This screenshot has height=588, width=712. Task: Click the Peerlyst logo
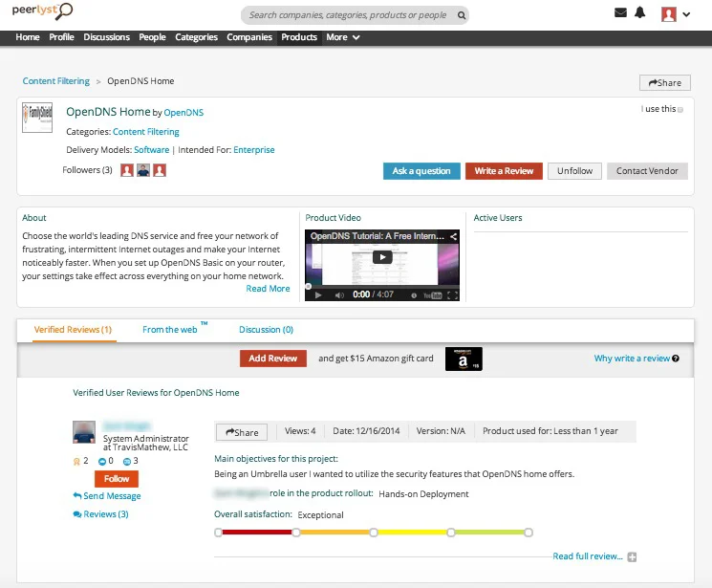point(42,11)
